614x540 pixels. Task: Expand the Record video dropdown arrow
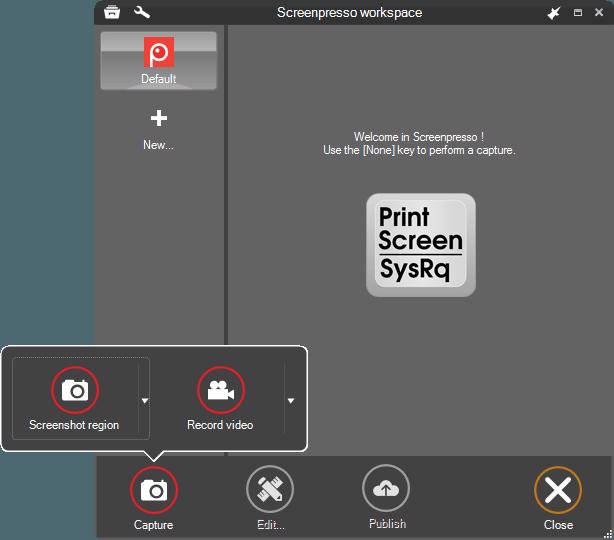291,401
